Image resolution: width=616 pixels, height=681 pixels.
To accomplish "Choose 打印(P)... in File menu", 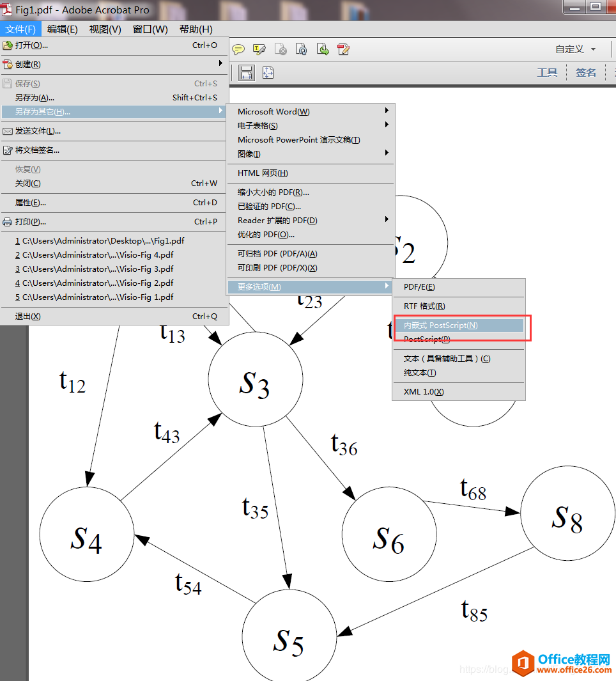I will 114,222.
